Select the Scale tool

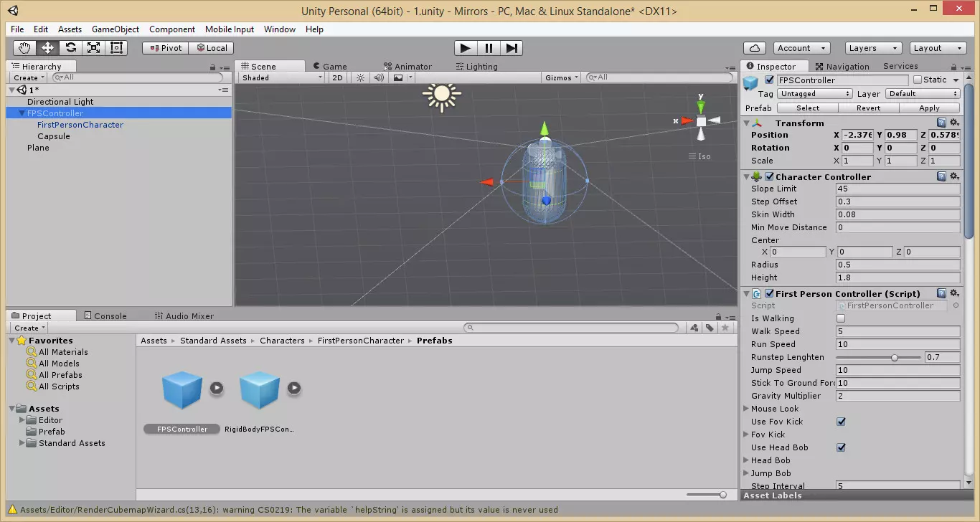[93, 48]
